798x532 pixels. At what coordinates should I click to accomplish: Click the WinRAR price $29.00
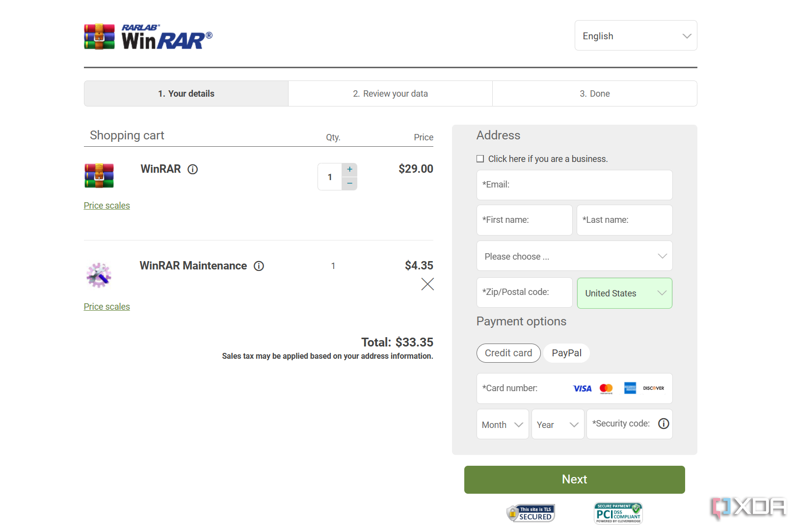coord(416,169)
